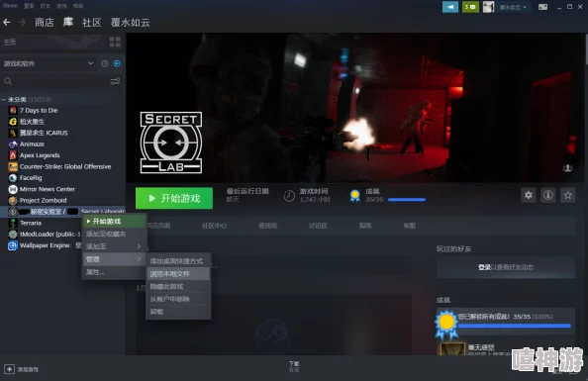Collapse the uncategorized games group
Viewport: 588px width, 381px height.
tap(3, 99)
